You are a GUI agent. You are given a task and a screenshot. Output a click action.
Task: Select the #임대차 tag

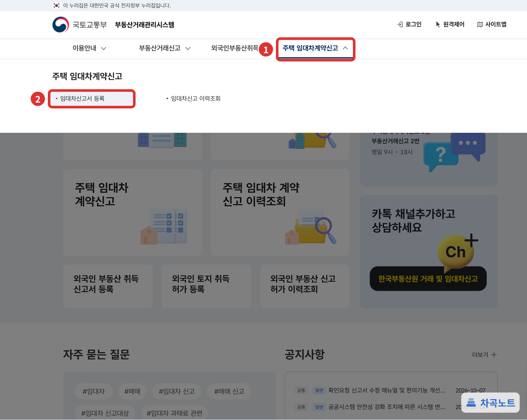point(94,391)
